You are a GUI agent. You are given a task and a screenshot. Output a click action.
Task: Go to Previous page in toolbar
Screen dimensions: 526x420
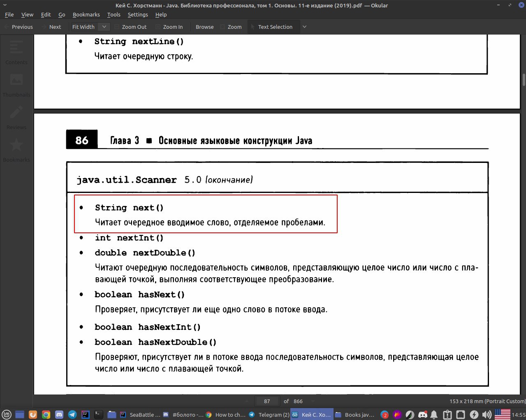pos(19,27)
